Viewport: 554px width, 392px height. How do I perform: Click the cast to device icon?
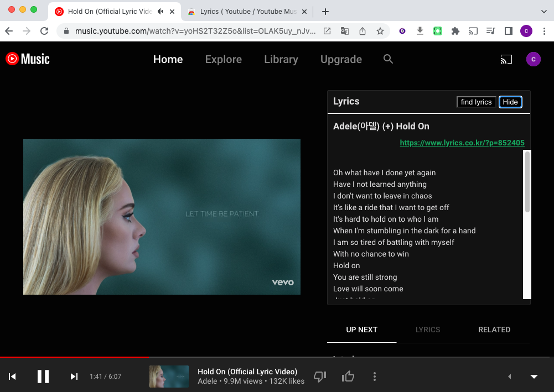pos(506,59)
